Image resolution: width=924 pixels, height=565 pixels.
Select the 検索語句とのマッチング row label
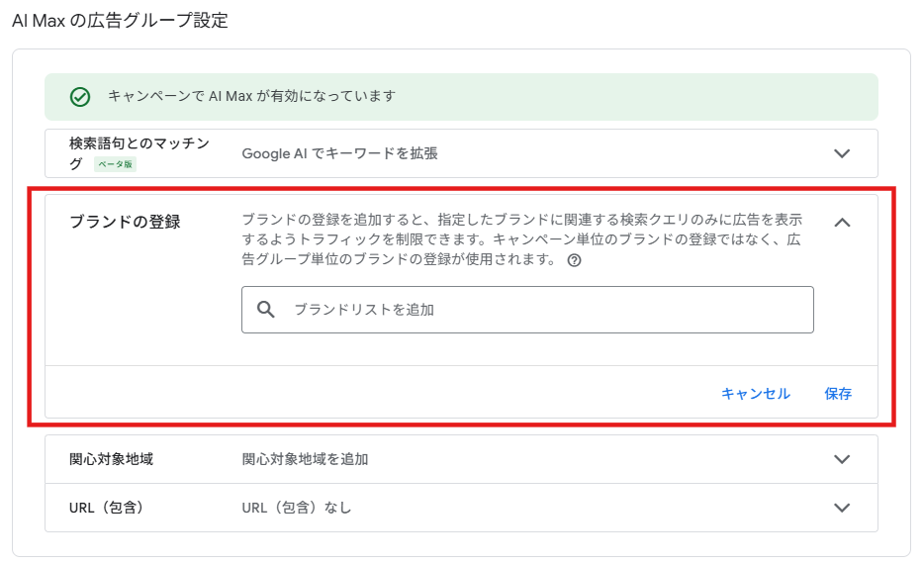139,153
